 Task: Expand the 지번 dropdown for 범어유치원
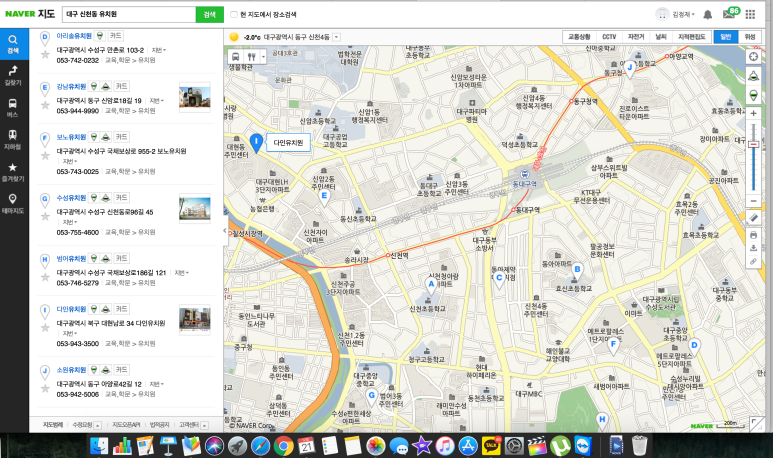click(x=181, y=273)
